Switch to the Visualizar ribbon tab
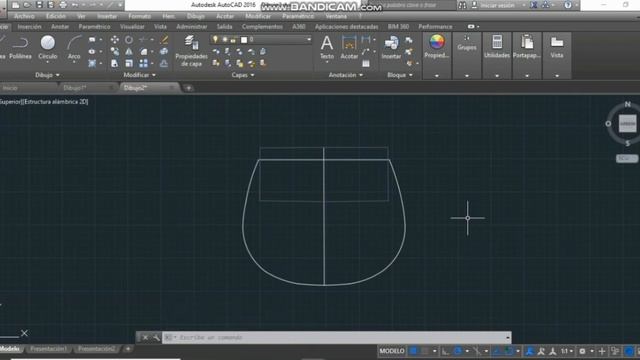 tap(132, 27)
